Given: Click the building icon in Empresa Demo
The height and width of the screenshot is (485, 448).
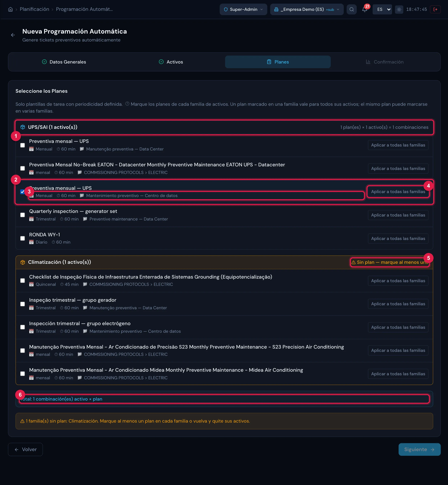Looking at the screenshot, I should (x=276, y=9).
